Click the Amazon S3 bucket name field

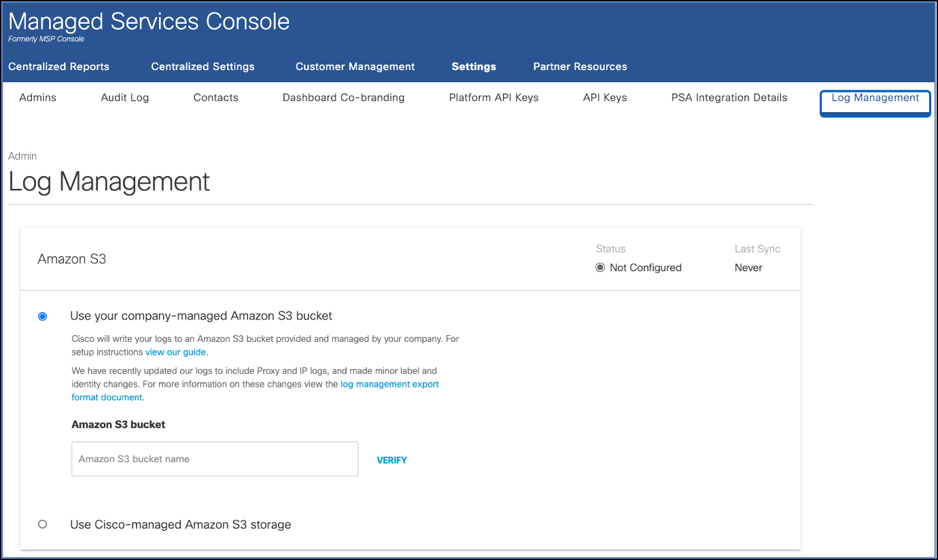(215, 459)
